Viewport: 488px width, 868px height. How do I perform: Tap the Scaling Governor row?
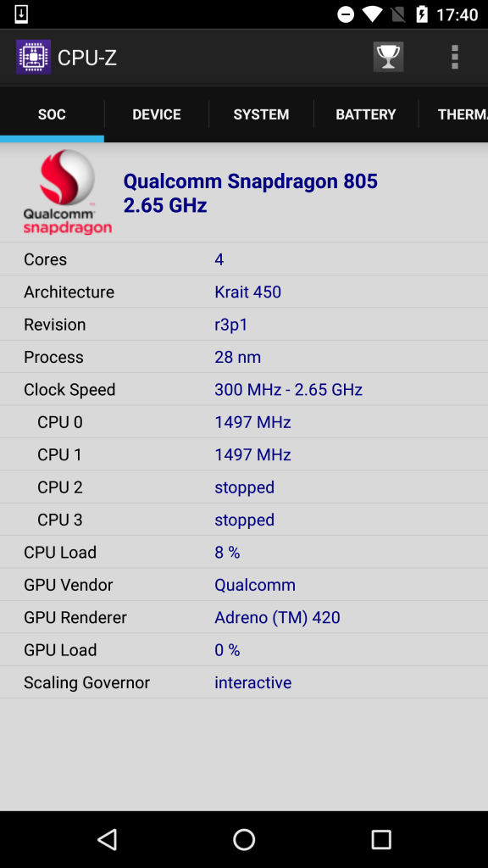244,682
